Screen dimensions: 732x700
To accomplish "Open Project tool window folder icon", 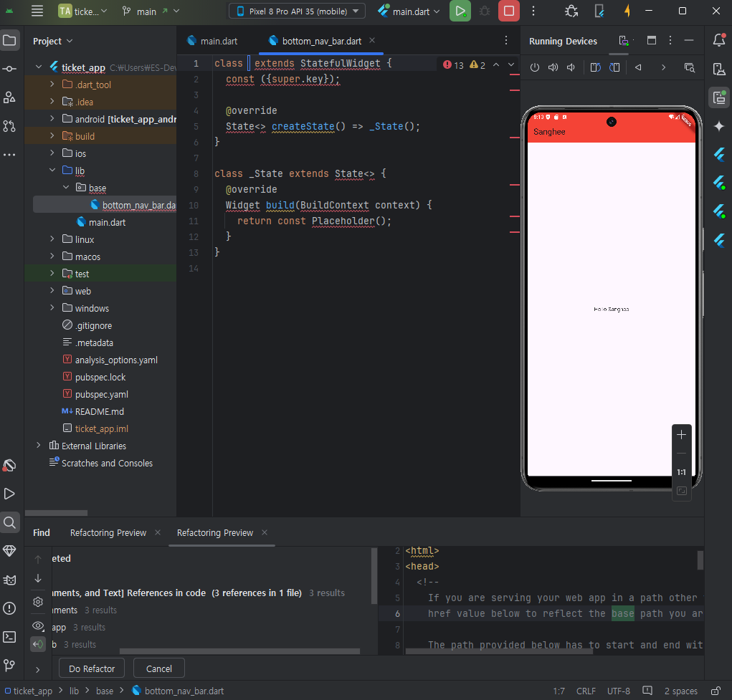I will click(9, 41).
